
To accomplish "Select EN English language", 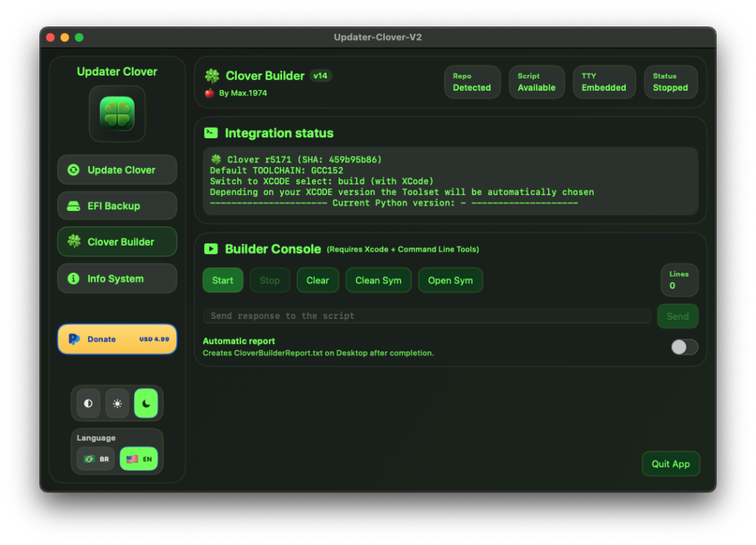I will (139, 460).
